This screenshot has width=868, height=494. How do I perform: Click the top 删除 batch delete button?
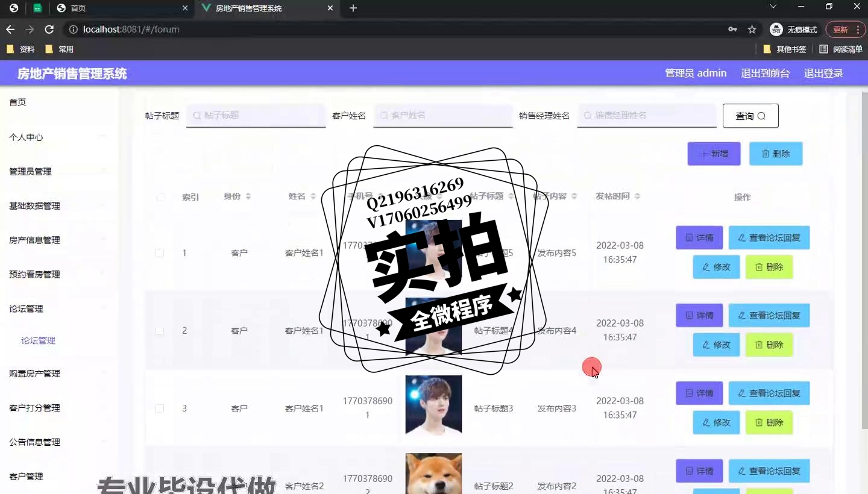(776, 154)
